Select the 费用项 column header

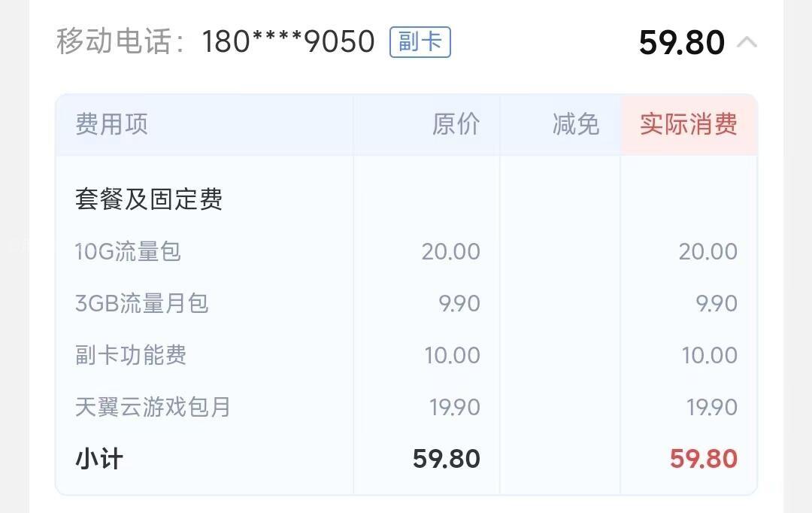coord(111,124)
